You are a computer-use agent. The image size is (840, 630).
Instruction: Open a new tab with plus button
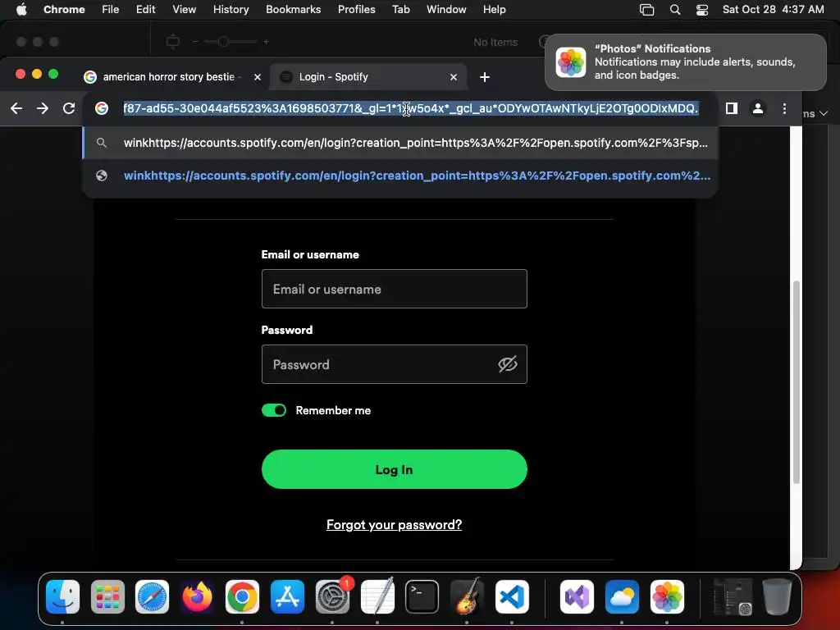coord(484,77)
